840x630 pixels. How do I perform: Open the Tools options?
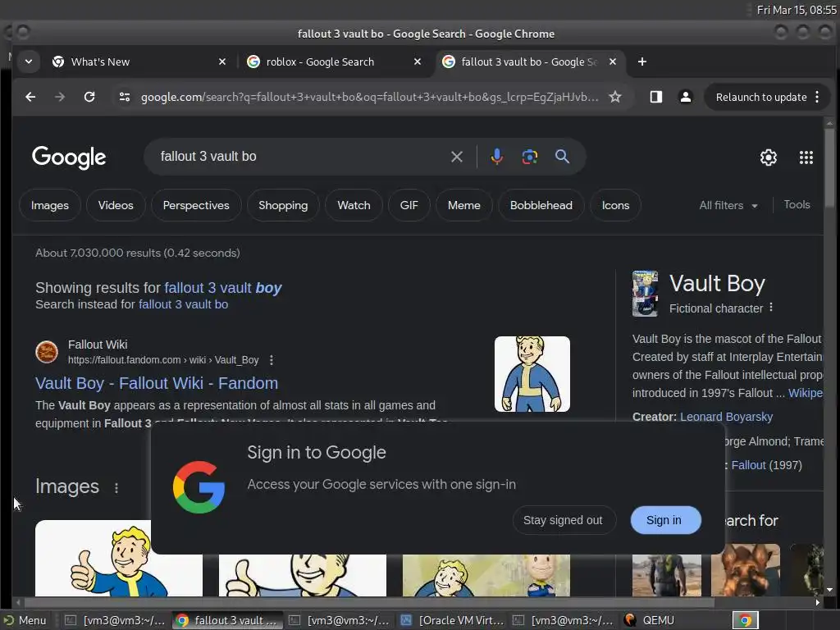click(x=797, y=204)
